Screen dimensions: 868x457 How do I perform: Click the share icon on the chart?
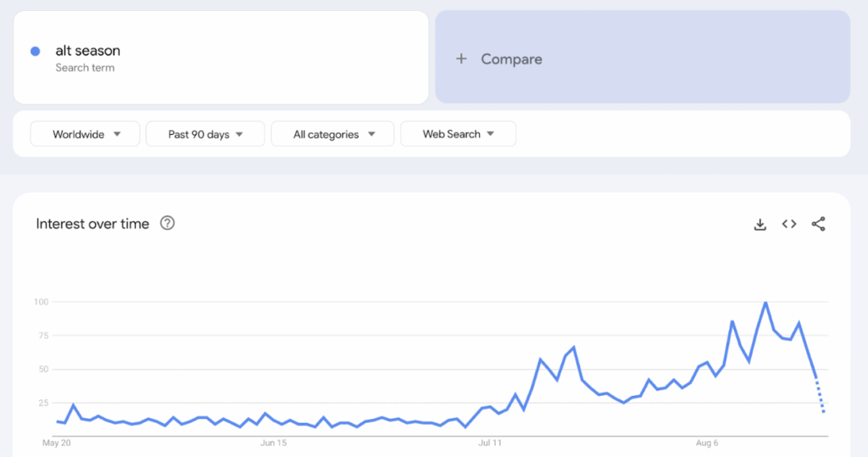click(x=818, y=224)
